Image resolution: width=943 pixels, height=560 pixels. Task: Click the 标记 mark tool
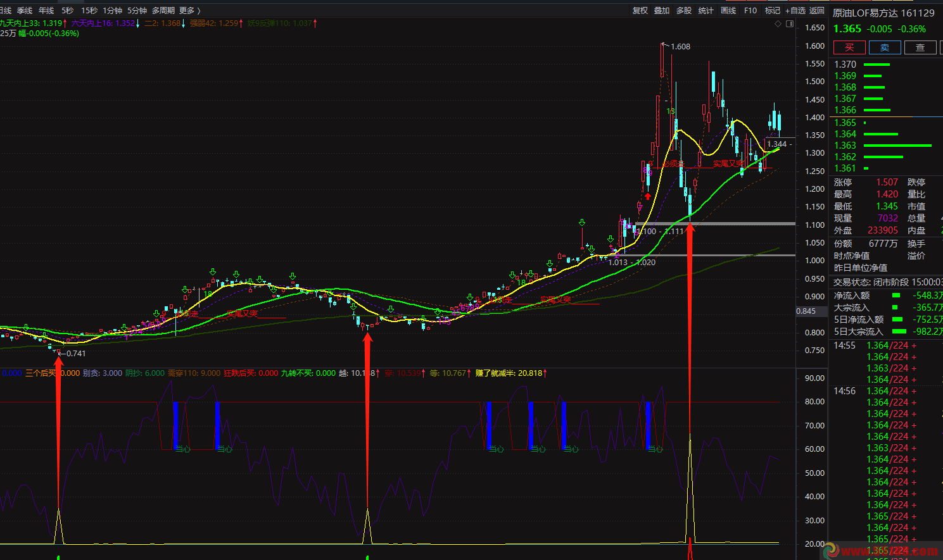click(x=773, y=10)
